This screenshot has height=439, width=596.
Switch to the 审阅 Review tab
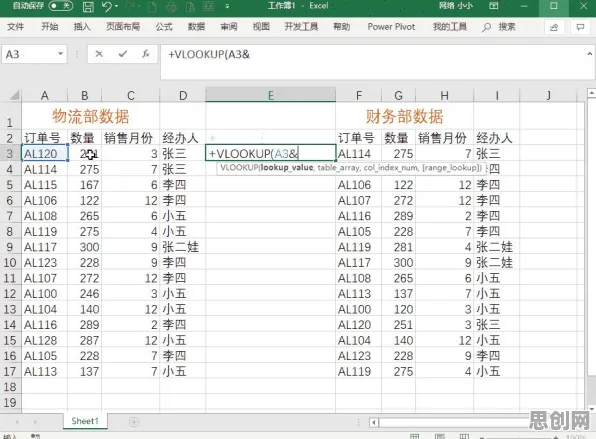(x=229, y=27)
